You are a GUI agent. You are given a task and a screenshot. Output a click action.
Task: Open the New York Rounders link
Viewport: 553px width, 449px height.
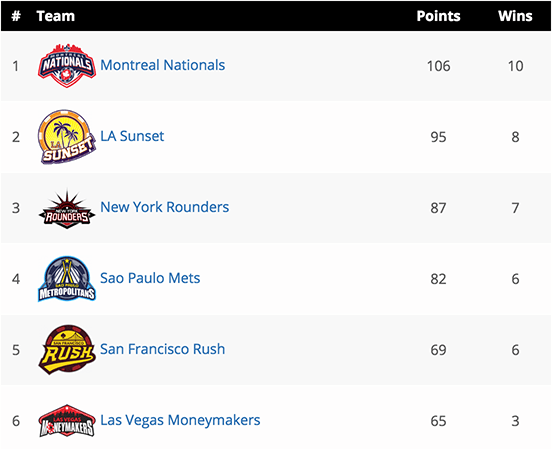point(165,207)
